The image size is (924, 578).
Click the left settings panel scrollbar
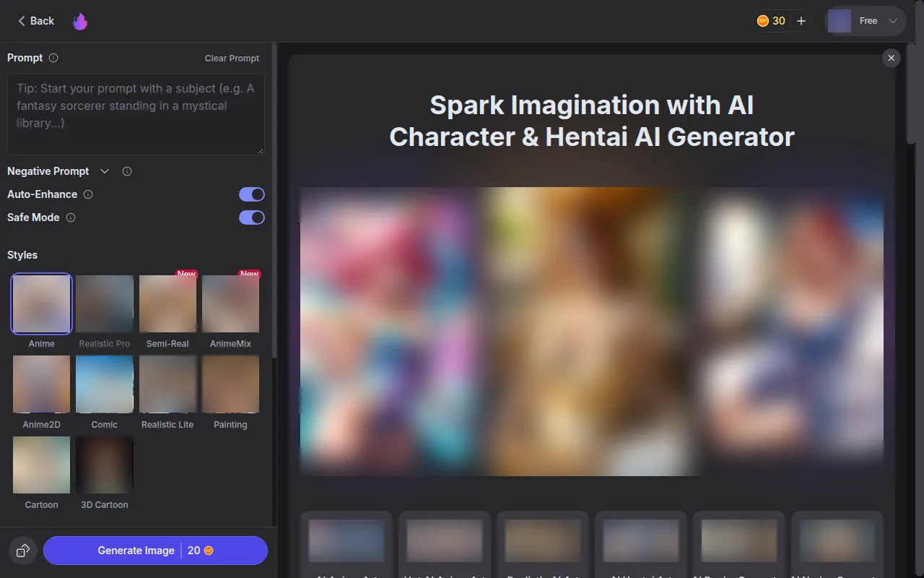[x=274, y=199]
